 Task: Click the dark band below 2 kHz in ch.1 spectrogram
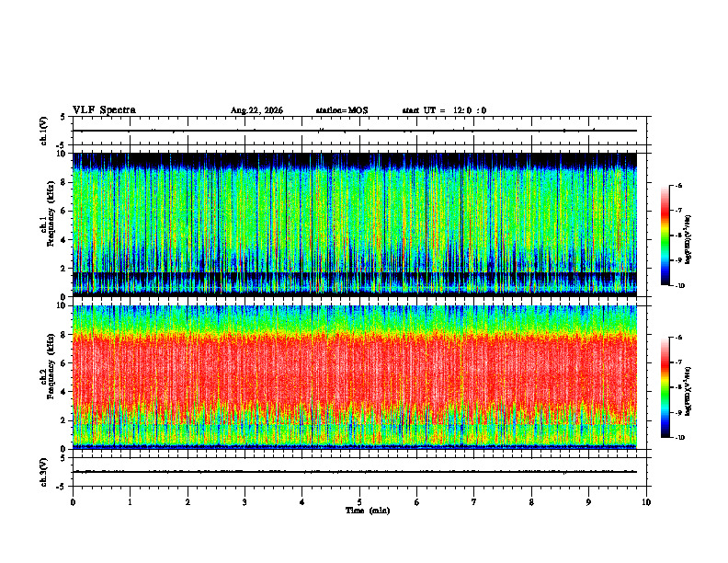tap(355, 280)
